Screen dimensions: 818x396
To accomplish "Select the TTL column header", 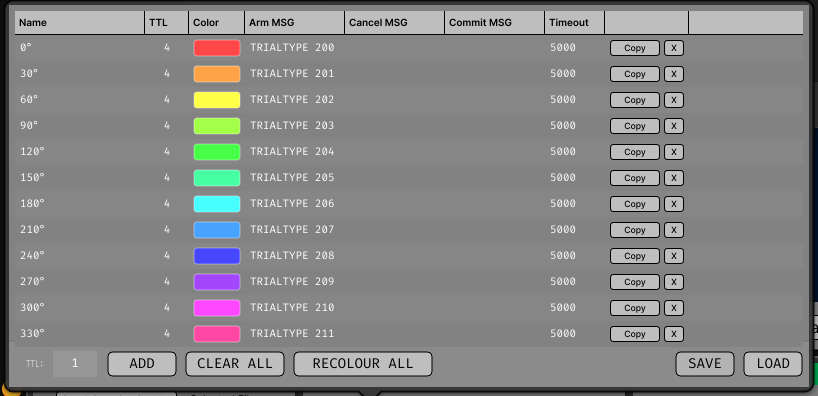I will pos(166,23).
